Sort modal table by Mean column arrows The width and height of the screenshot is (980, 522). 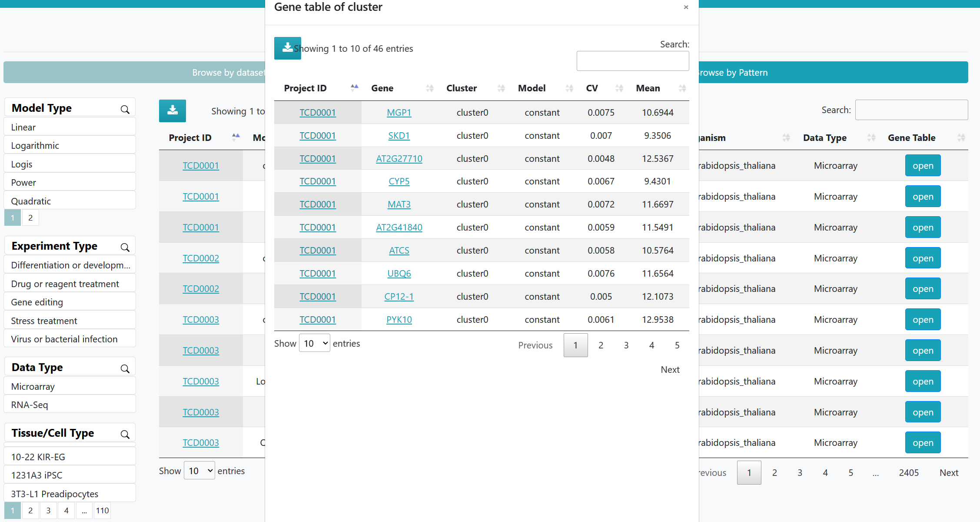[x=682, y=88]
